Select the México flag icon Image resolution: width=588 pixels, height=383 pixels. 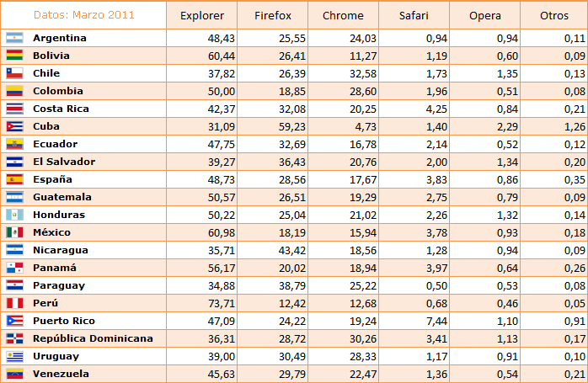pos(14,232)
